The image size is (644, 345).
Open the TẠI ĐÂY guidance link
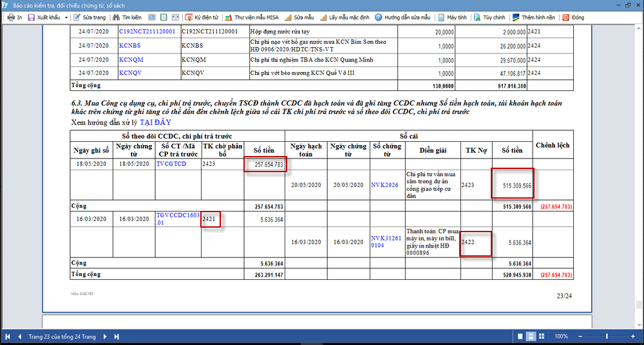[x=156, y=121]
